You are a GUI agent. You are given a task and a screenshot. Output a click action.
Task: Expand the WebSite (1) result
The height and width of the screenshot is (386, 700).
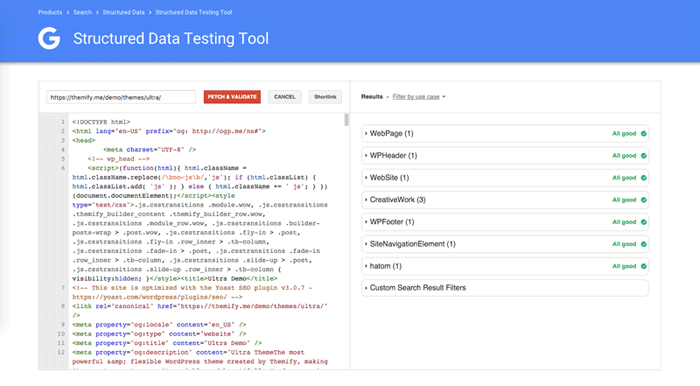[504, 178]
